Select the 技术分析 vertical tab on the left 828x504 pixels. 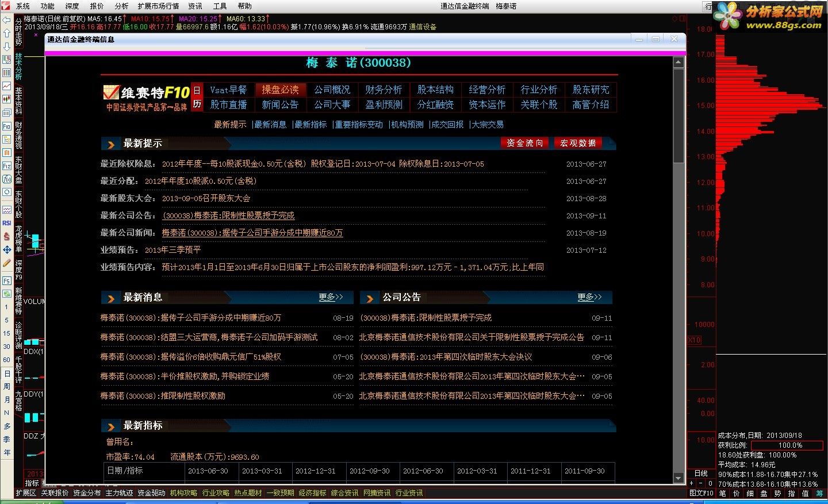click(x=19, y=66)
